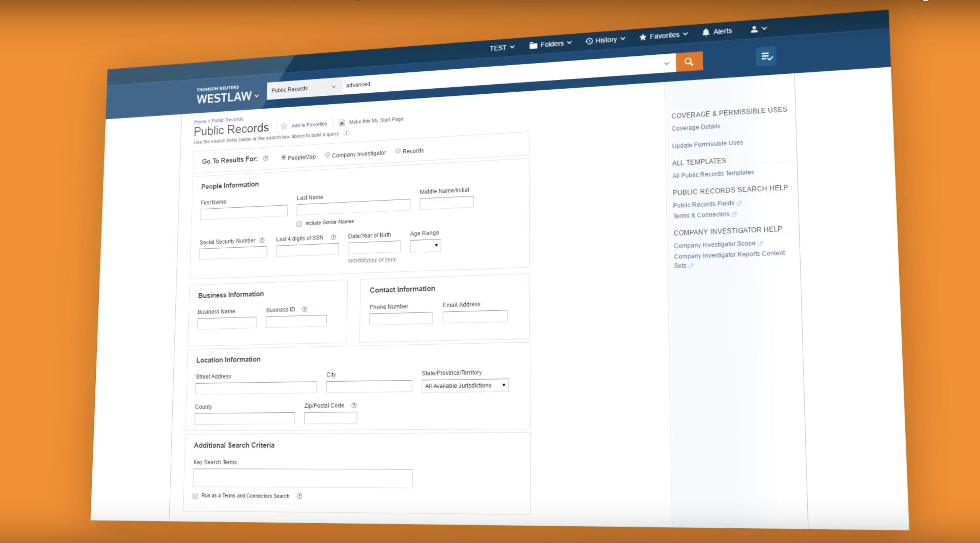The height and width of the screenshot is (543, 980).
Task: Open the Age Range dropdown
Action: point(425,246)
